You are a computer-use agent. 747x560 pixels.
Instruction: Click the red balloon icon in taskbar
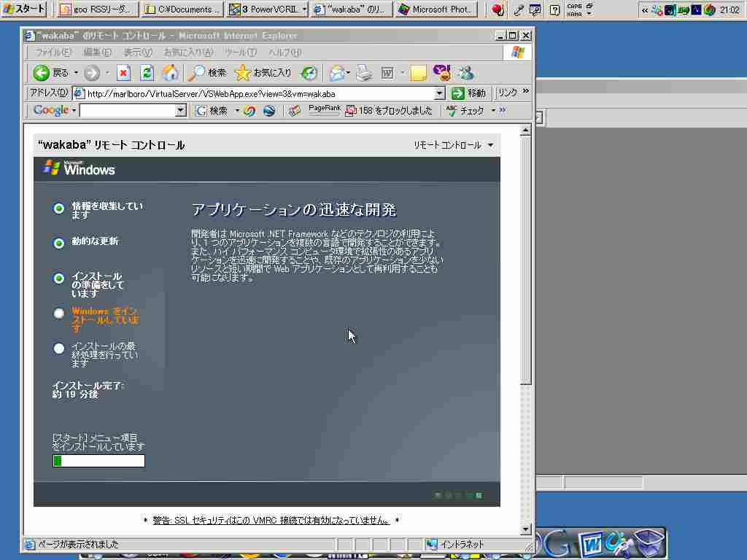(498, 9)
